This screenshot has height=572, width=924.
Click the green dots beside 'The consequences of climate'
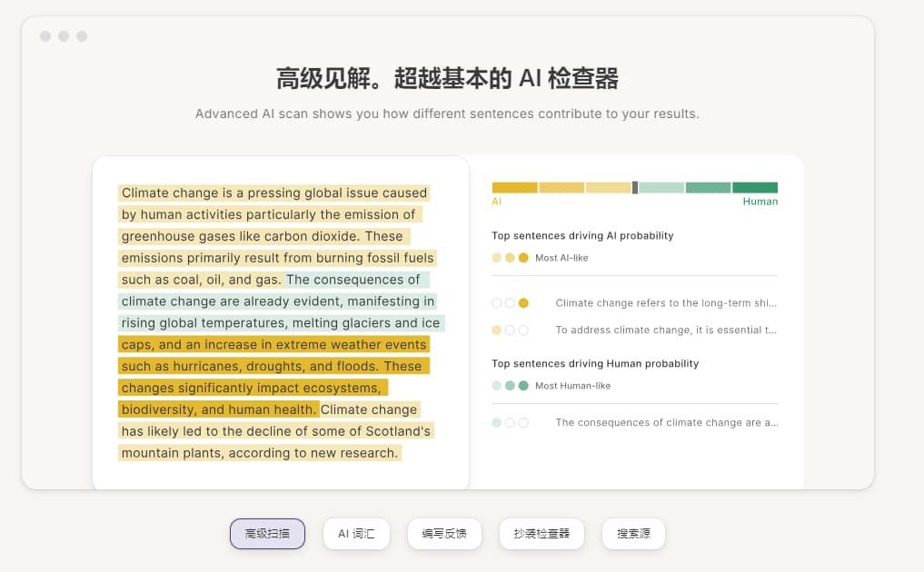click(510, 423)
